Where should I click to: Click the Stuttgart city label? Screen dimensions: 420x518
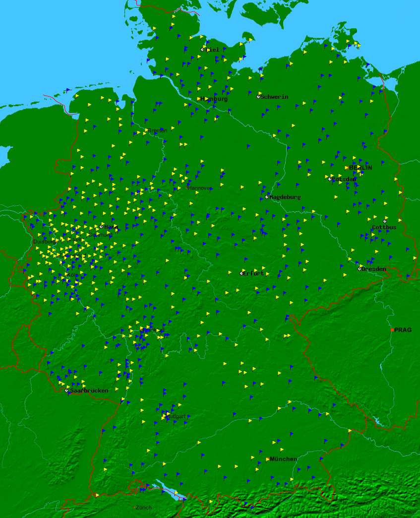coord(176,416)
